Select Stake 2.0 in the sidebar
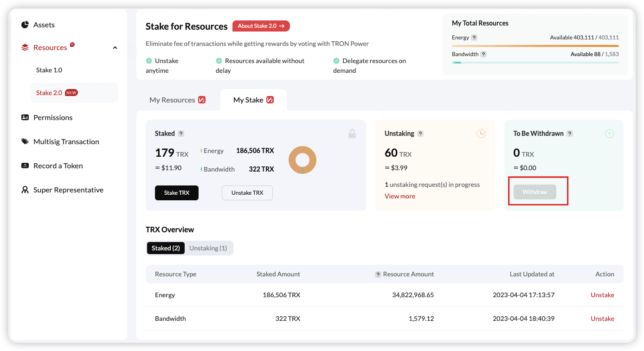 74,93
